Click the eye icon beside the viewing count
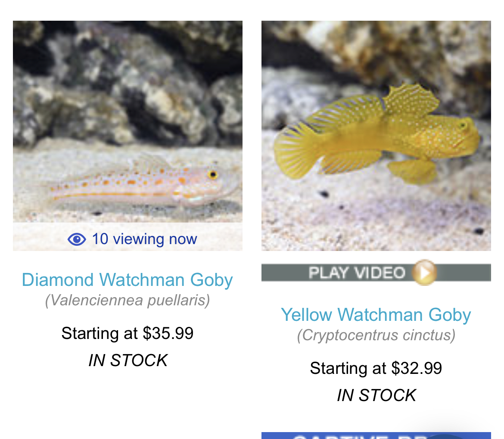Image resolution: width=504 pixels, height=439 pixels. pyautogui.click(x=77, y=239)
